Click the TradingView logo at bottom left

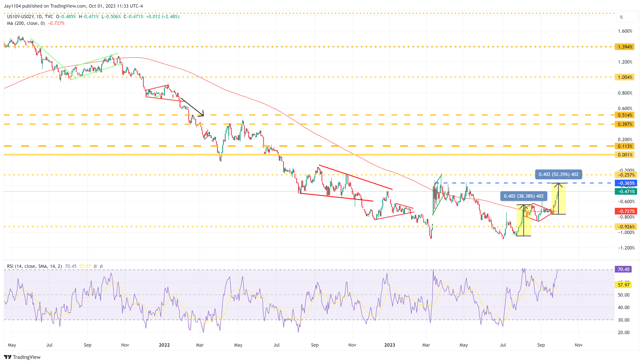pyautogui.click(x=22, y=357)
